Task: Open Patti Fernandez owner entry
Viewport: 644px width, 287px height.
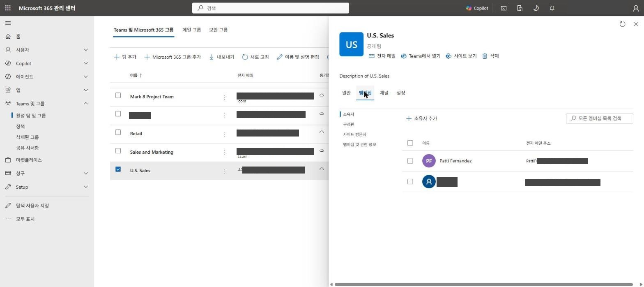Action: [x=455, y=161]
